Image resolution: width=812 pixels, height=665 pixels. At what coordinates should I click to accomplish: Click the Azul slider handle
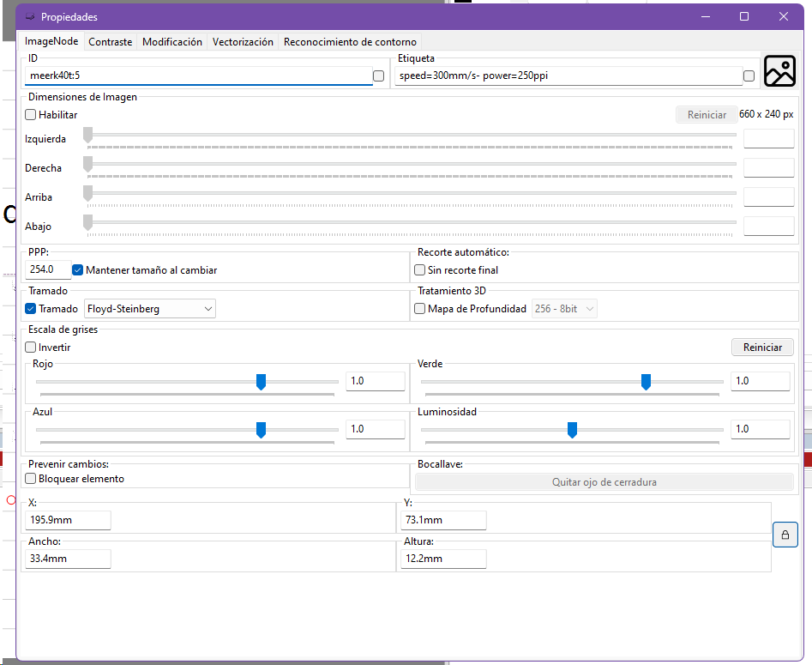point(261,430)
